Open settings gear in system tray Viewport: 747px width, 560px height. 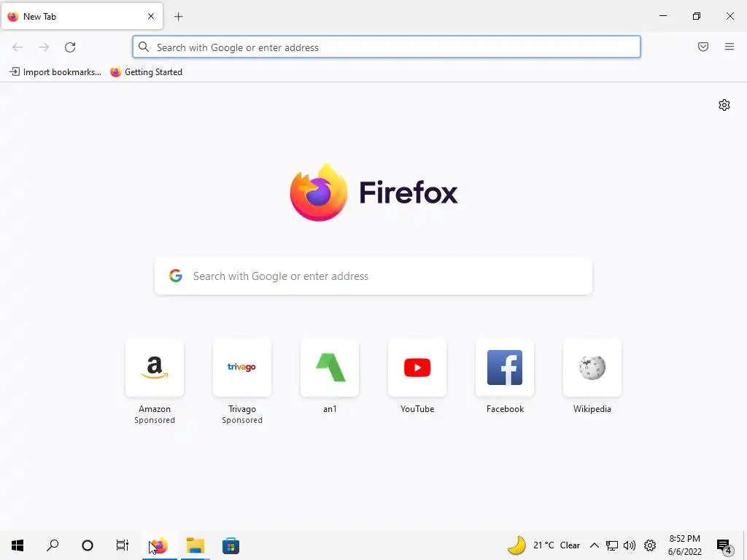(650, 545)
